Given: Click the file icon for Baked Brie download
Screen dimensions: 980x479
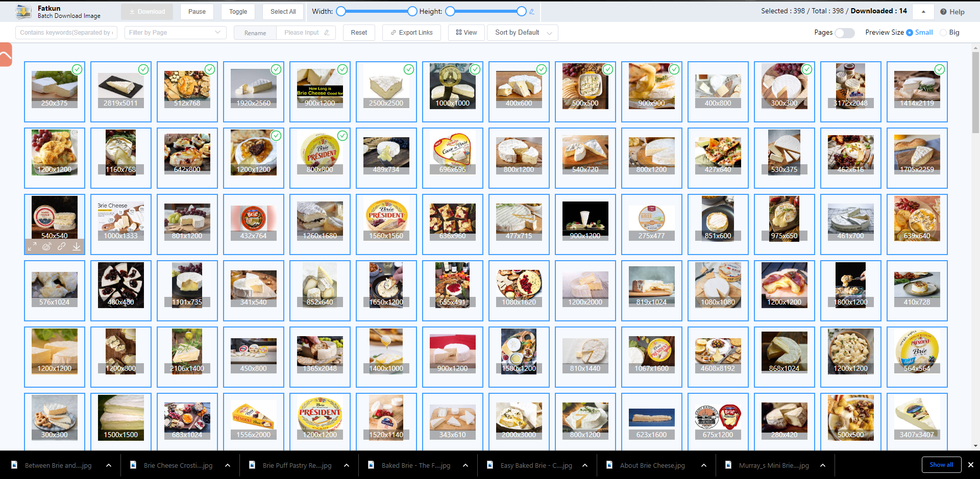Looking at the screenshot, I should pos(371,465).
